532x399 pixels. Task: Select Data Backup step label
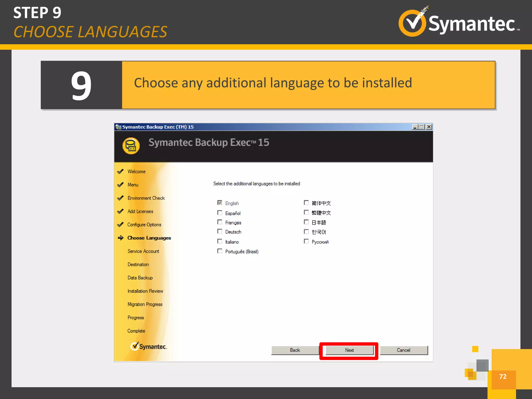(x=140, y=278)
